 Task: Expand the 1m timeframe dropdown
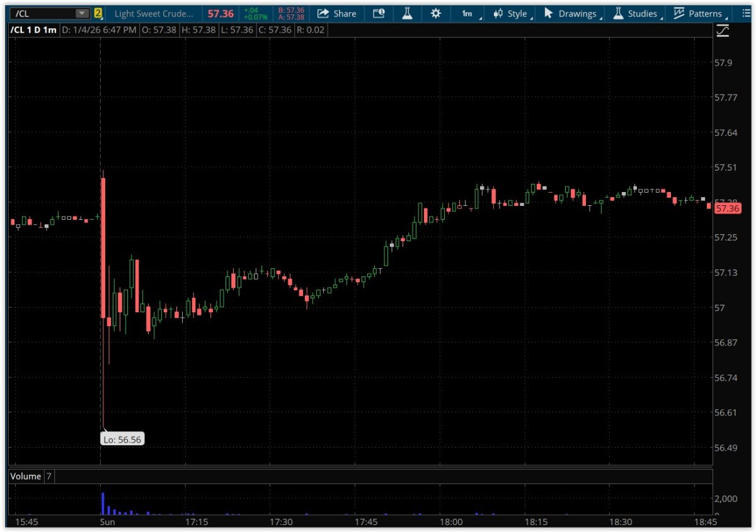pos(469,13)
